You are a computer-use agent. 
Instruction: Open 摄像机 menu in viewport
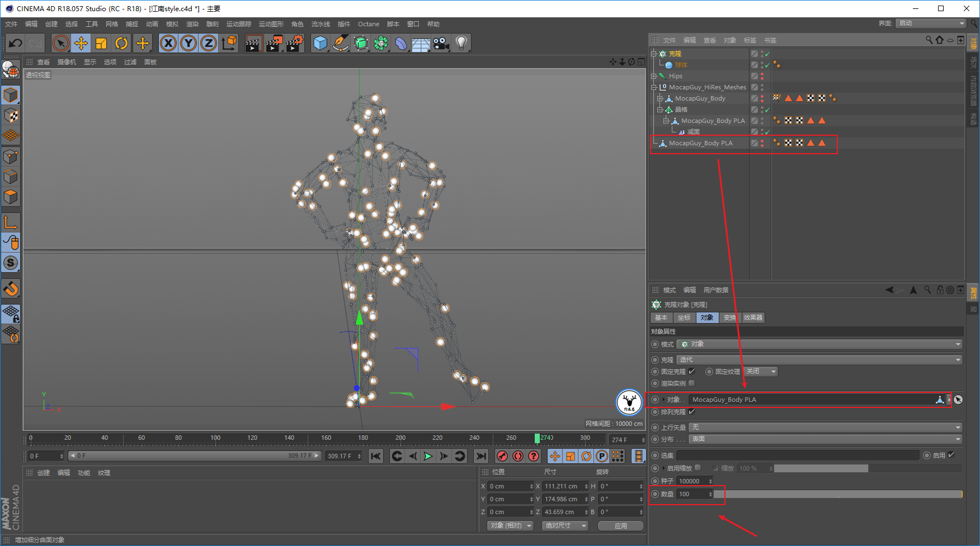point(67,62)
